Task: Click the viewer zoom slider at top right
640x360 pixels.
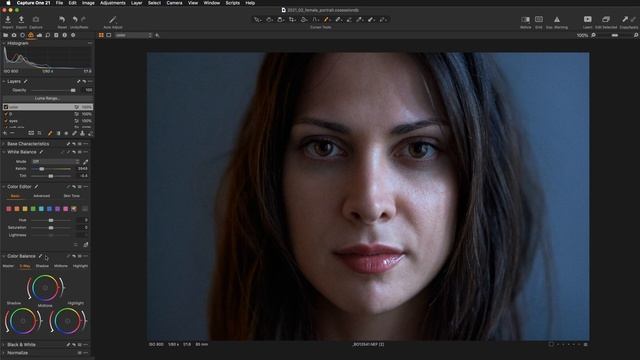Action: [x=615, y=36]
